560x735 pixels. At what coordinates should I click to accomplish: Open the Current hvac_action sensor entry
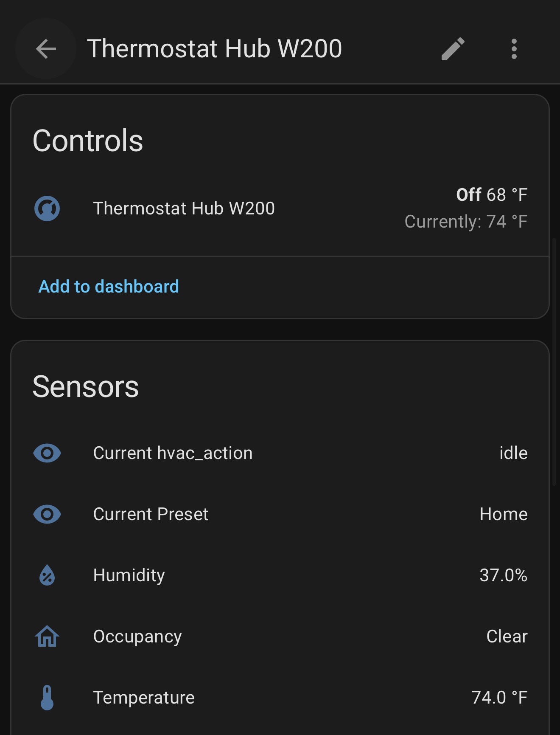(173, 453)
